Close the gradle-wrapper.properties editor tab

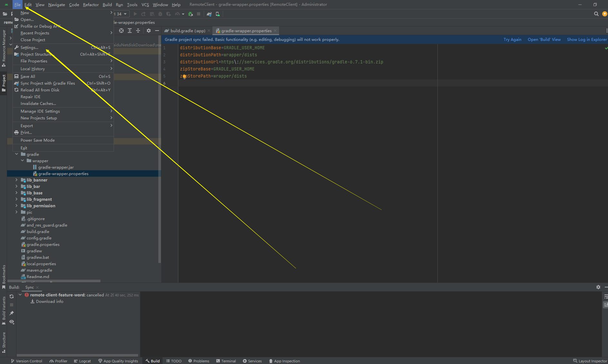coord(275,31)
